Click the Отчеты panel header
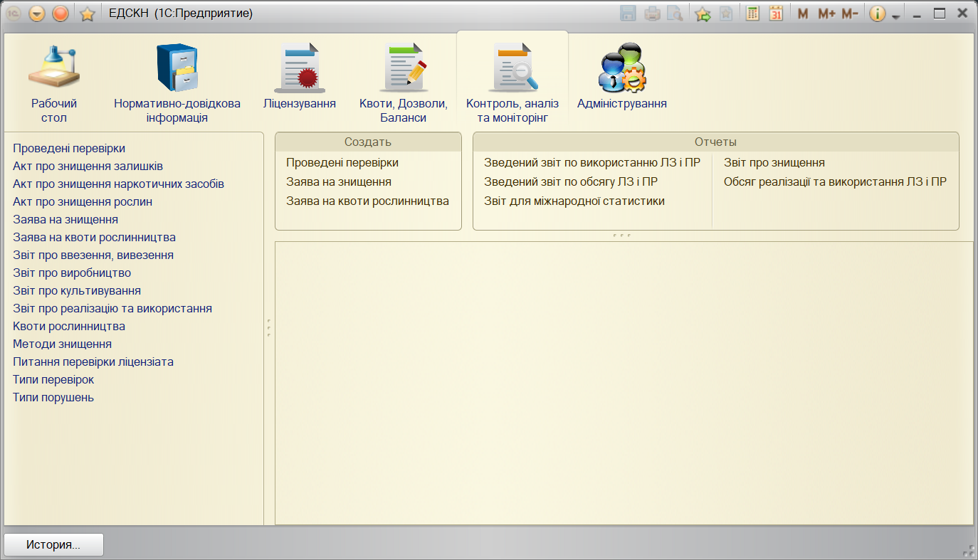The width and height of the screenshot is (978, 560). pyautogui.click(x=715, y=142)
